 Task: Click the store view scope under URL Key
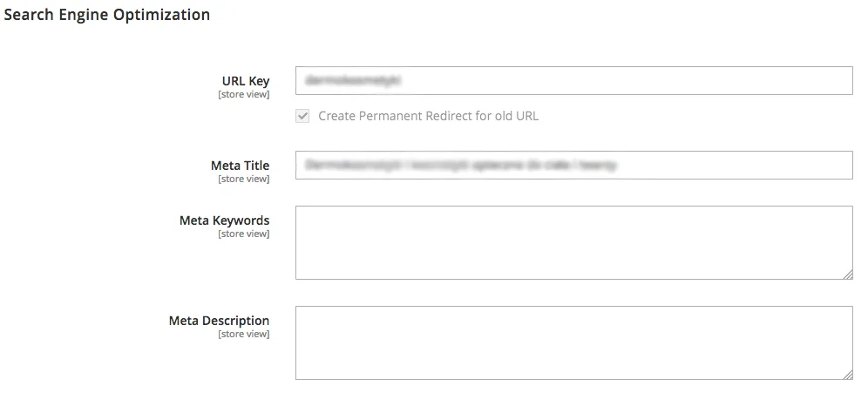tap(244, 95)
